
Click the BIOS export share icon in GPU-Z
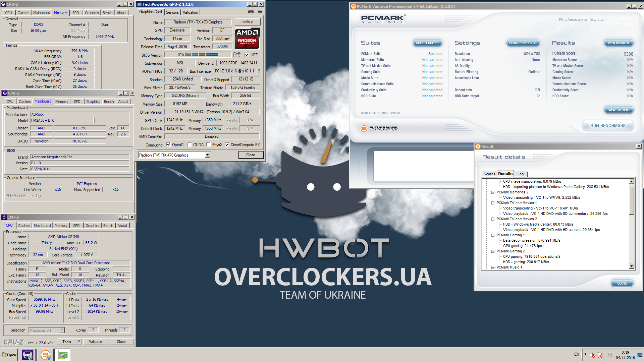(237, 54)
